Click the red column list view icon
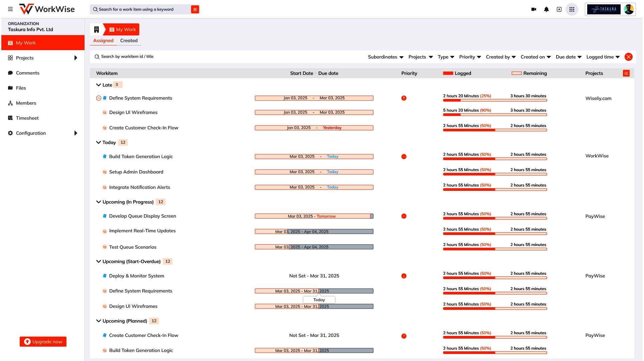The height and width of the screenshot is (361, 644). pyautogui.click(x=626, y=73)
